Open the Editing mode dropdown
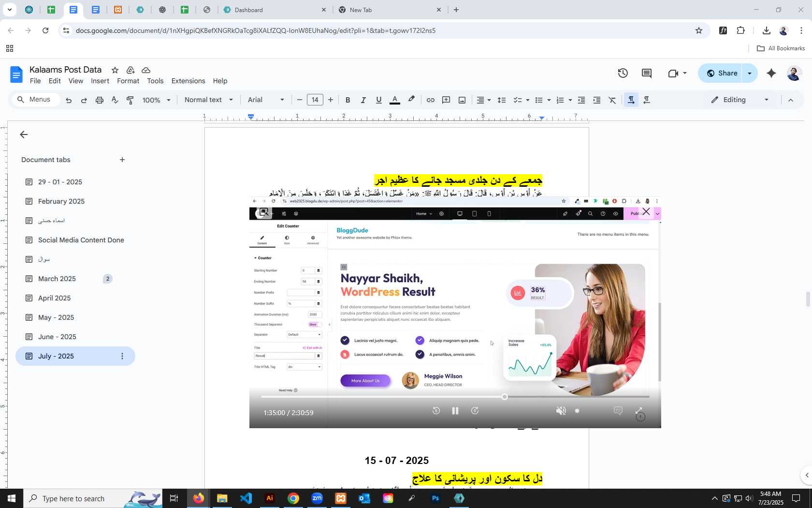 739,100
